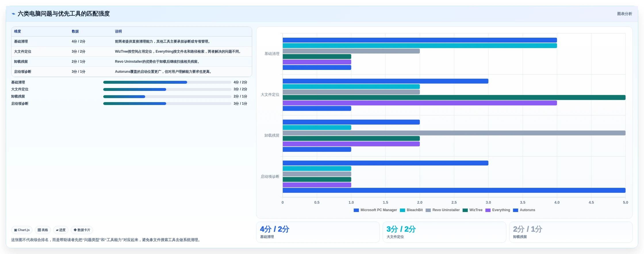Toggle the BleachBit legend item
The image size is (644, 254).
pyautogui.click(x=411, y=210)
